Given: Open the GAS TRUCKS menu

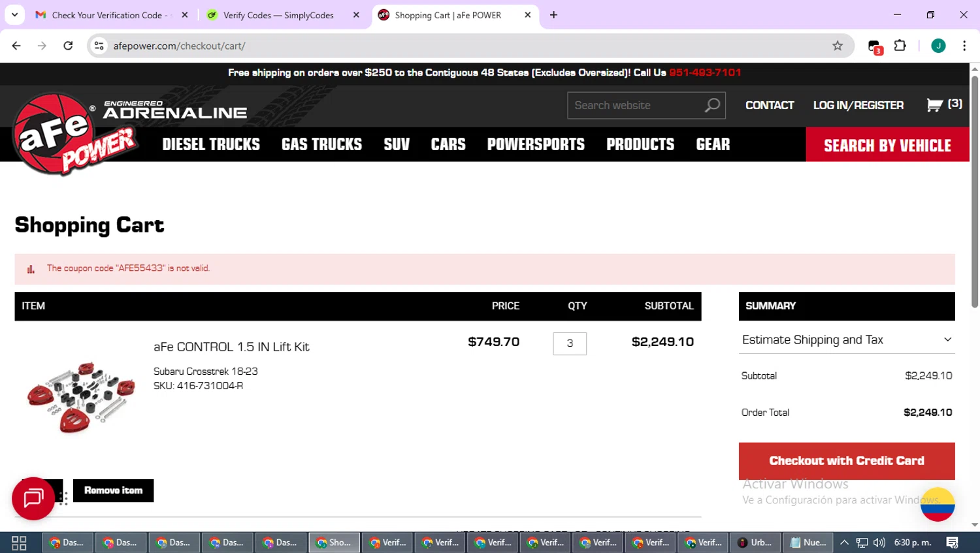Looking at the screenshot, I should point(321,144).
